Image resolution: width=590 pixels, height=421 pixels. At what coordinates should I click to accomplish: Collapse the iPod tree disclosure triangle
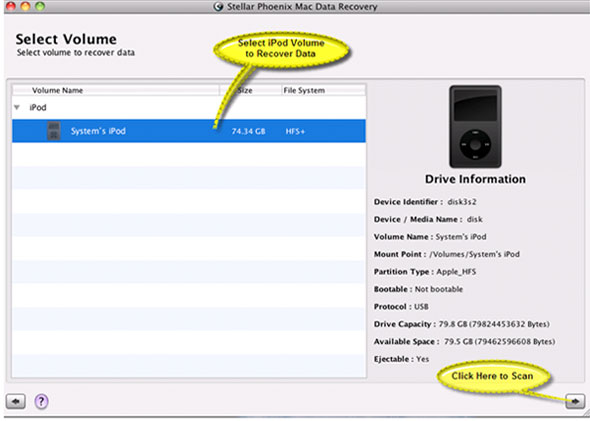(17, 108)
